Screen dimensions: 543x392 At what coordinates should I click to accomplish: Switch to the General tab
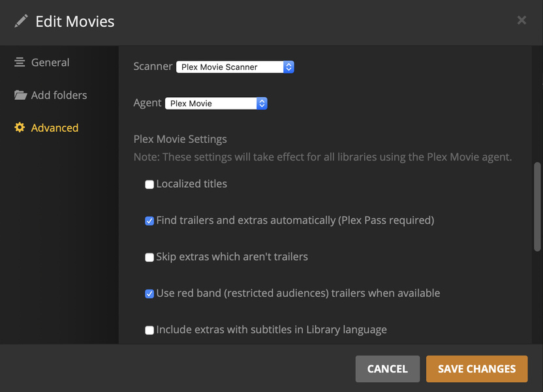pyautogui.click(x=50, y=63)
